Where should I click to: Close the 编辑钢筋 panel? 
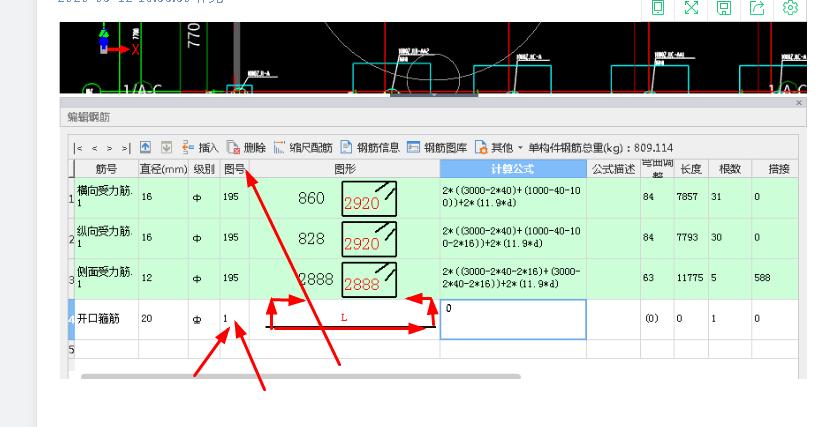pos(799,103)
